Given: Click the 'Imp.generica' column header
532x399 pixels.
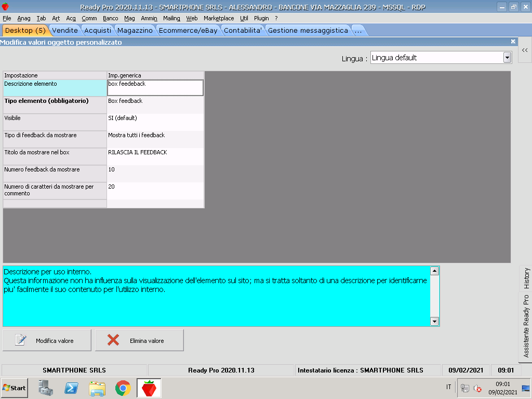Looking at the screenshot, I should (x=155, y=75).
